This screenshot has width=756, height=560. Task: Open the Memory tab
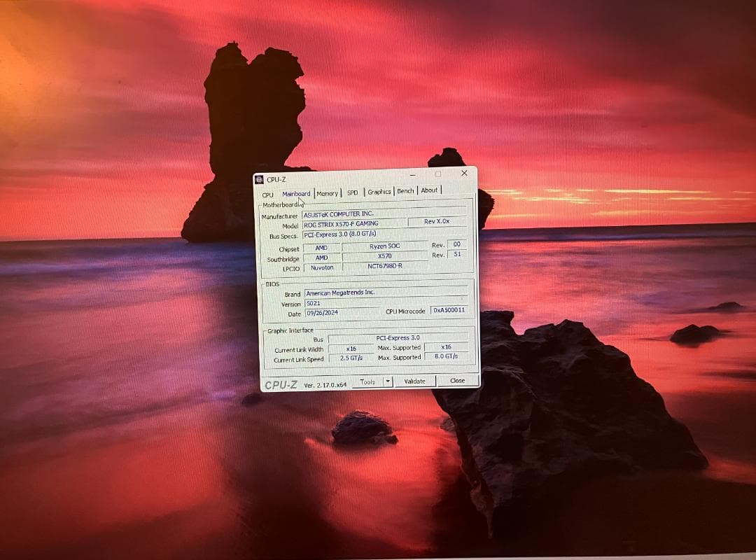pyautogui.click(x=327, y=193)
